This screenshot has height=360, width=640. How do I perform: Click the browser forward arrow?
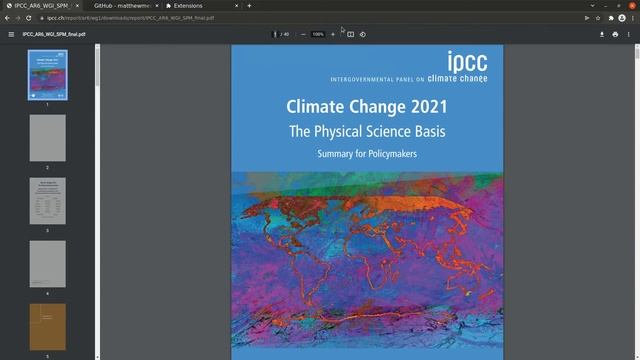point(18,18)
